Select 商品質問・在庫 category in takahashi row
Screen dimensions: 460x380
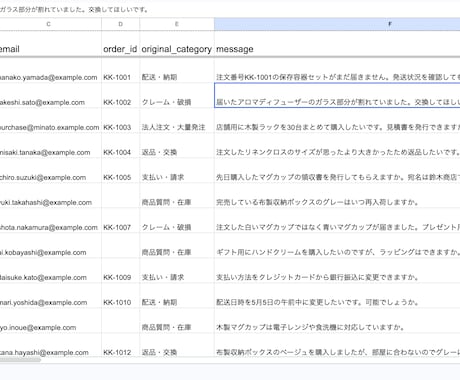click(177, 196)
